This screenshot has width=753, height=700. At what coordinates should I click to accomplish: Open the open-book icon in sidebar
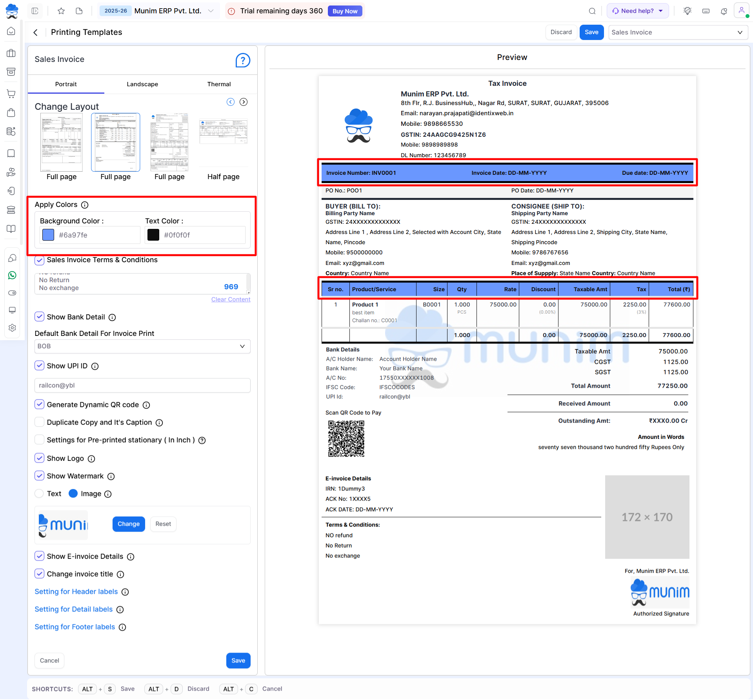[11, 229]
